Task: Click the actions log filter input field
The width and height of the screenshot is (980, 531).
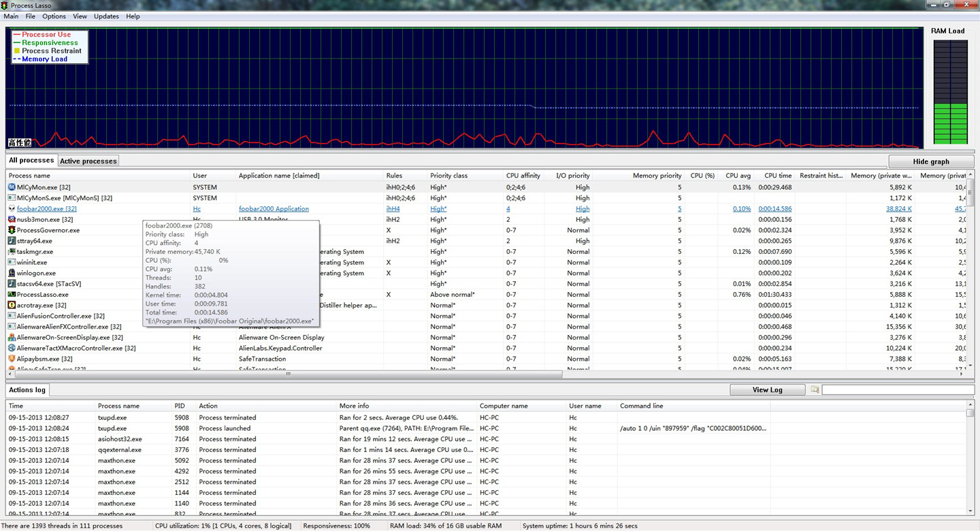Action: pyautogui.click(x=898, y=390)
